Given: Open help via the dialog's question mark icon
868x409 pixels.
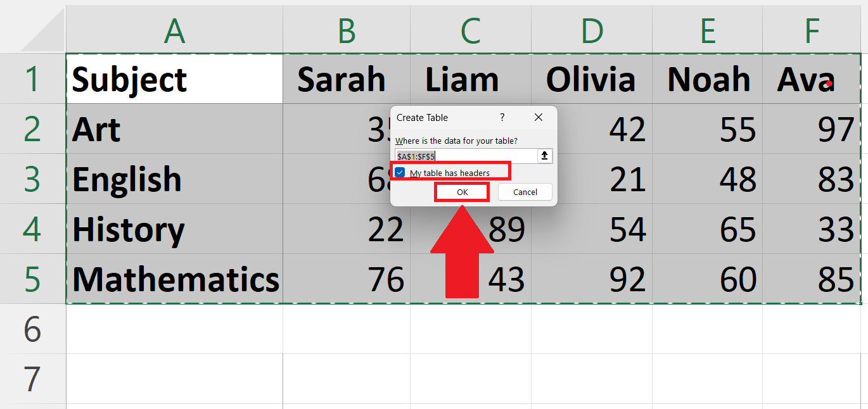Looking at the screenshot, I should tap(502, 117).
